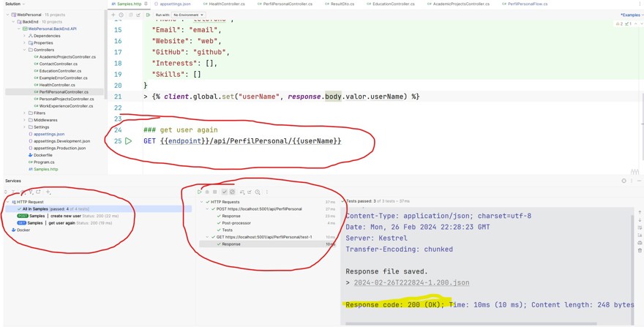Select the All in Samples test run
Image resolution: width=644 pixels, height=327 pixels.
click(98, 209)
